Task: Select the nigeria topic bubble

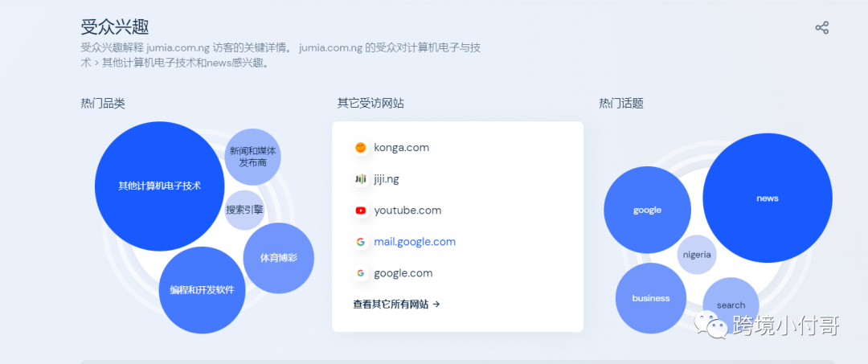Action: click(x=697, y=255)
